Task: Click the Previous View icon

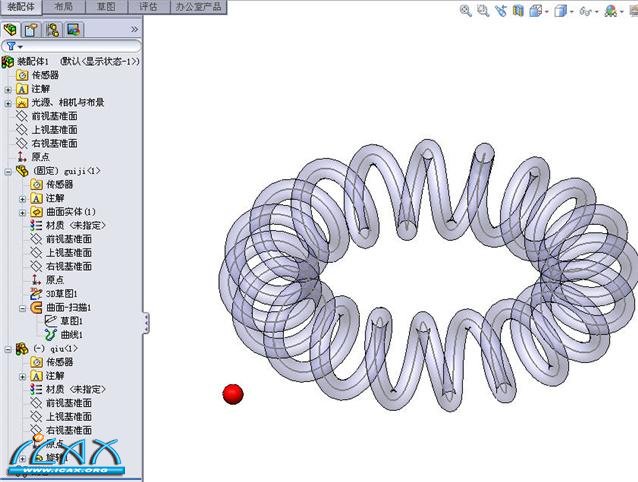Action: [500, 12]
